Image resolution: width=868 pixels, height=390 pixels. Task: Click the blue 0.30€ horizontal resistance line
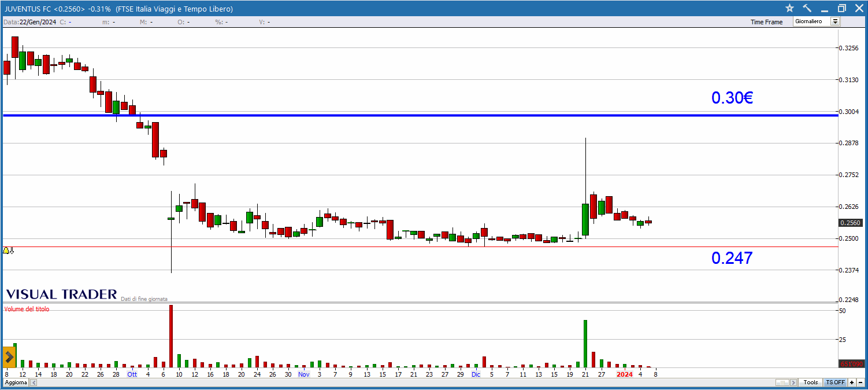[420, 115]
